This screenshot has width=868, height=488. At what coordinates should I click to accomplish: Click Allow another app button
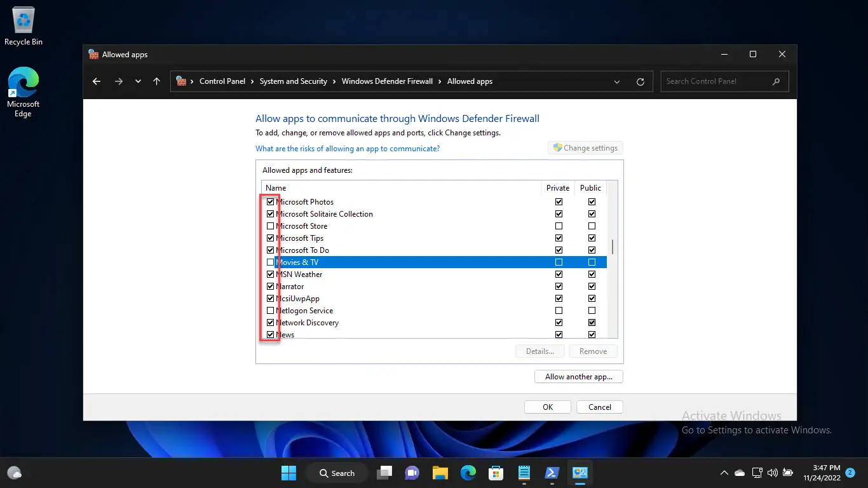point(579,377)
